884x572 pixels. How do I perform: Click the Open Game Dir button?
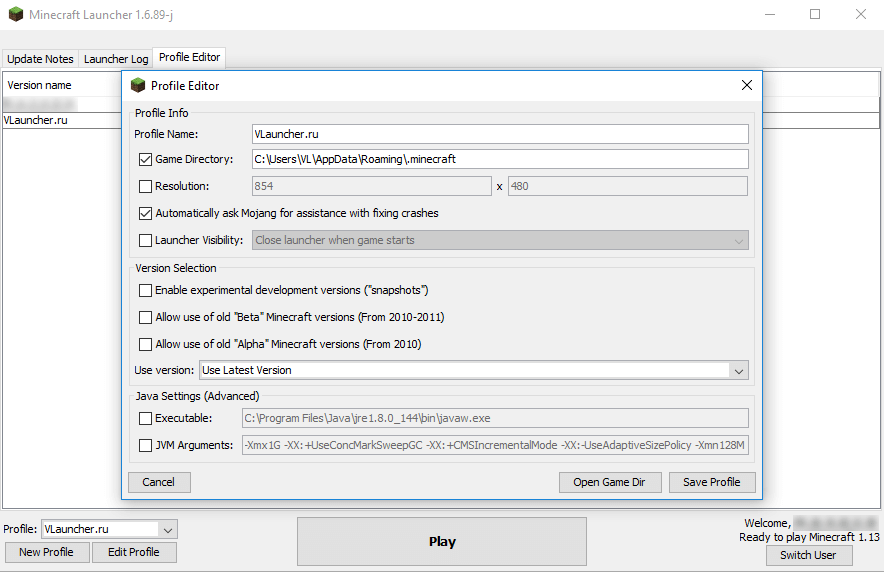pyautogui.click(x=609, y=482)
